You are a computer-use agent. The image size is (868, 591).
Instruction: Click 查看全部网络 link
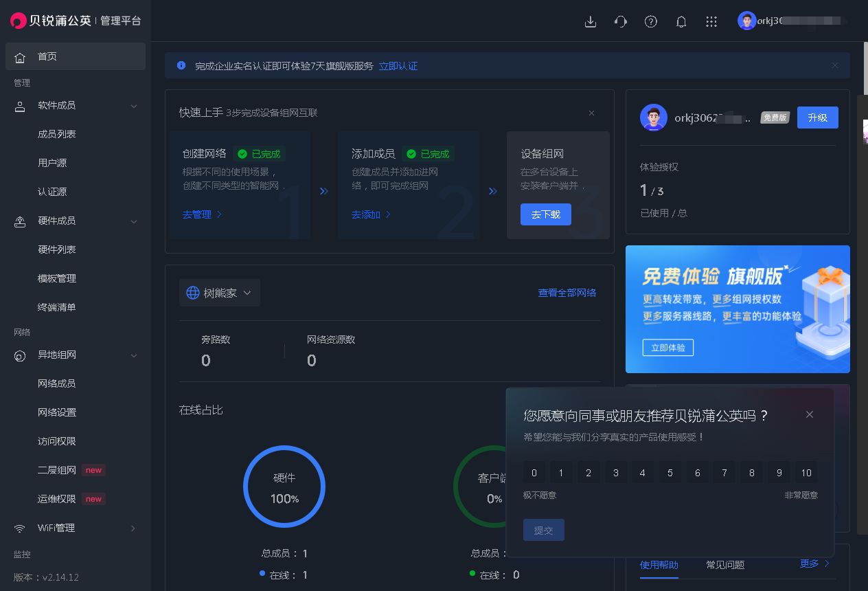click(567, 293)
